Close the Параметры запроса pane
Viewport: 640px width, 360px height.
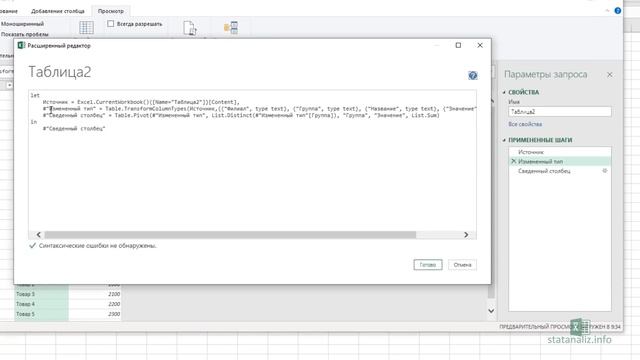pyautogui.click(x=609, y=75)
